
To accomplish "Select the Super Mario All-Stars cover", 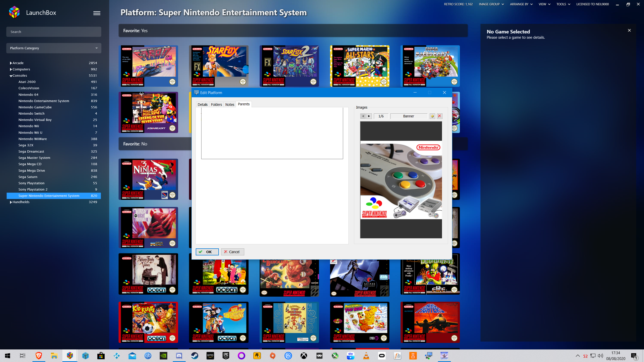I will click(360, 66).
